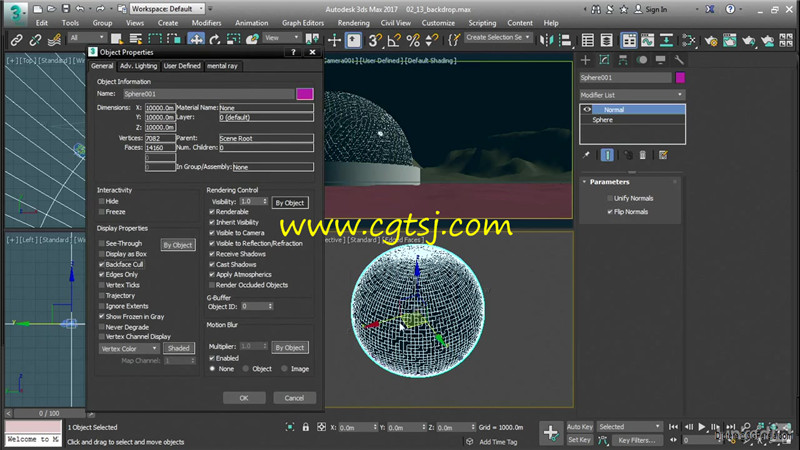Open Render Setup teapot icon
The height and width of the screenshot is (450, 800).
711,40
